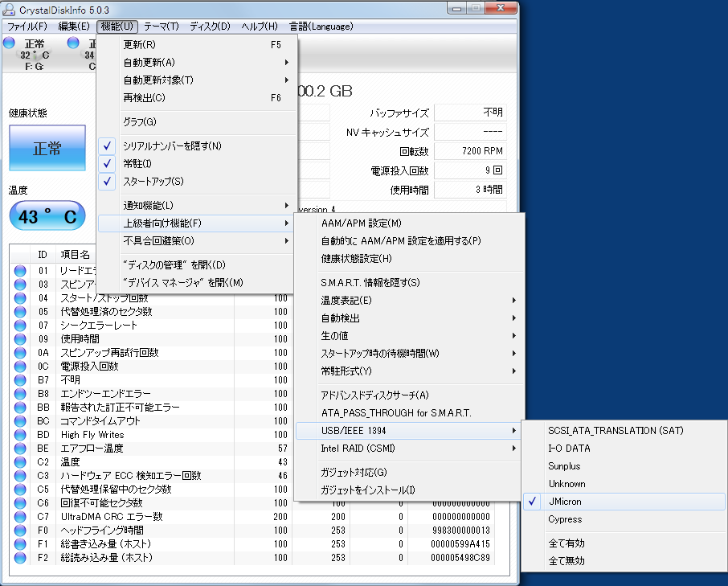Viewport: 728px width, 586px height.
Task: Click the status orb for attribute BD High Fly Writes
Action: pos(20,435)
